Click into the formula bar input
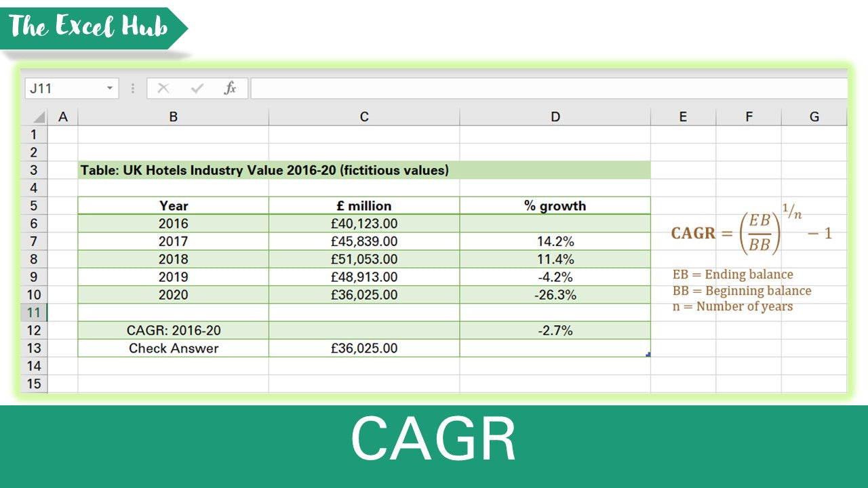This screenshot has width=868, height=488. (549, 88)
